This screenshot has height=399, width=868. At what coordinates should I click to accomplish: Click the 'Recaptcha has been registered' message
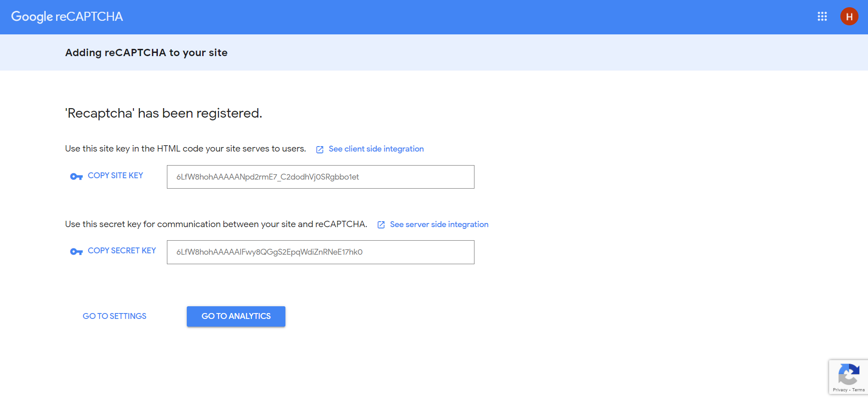164,113
